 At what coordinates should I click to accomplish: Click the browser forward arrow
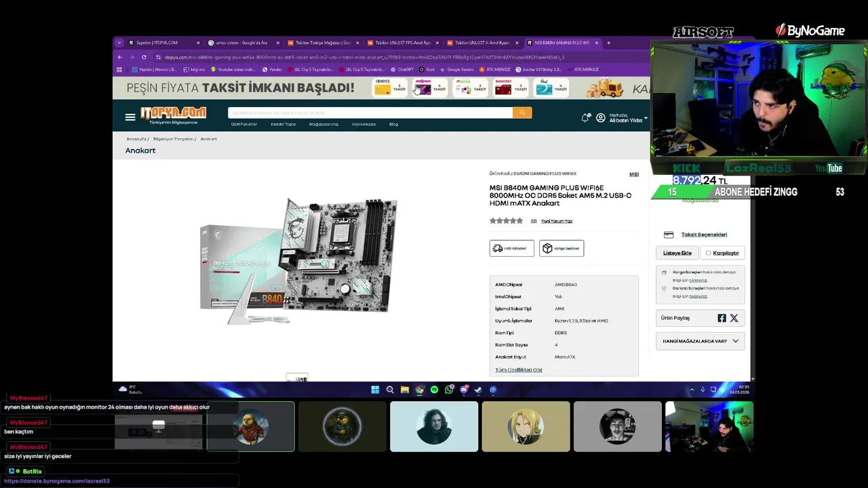coord(132,57)
